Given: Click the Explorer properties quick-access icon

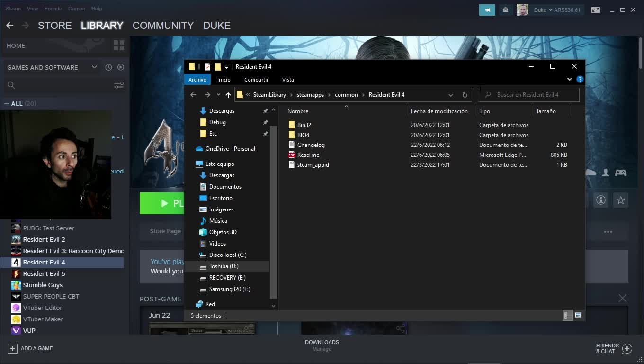Looking at the screenshot, I should [x=207, y=67].
